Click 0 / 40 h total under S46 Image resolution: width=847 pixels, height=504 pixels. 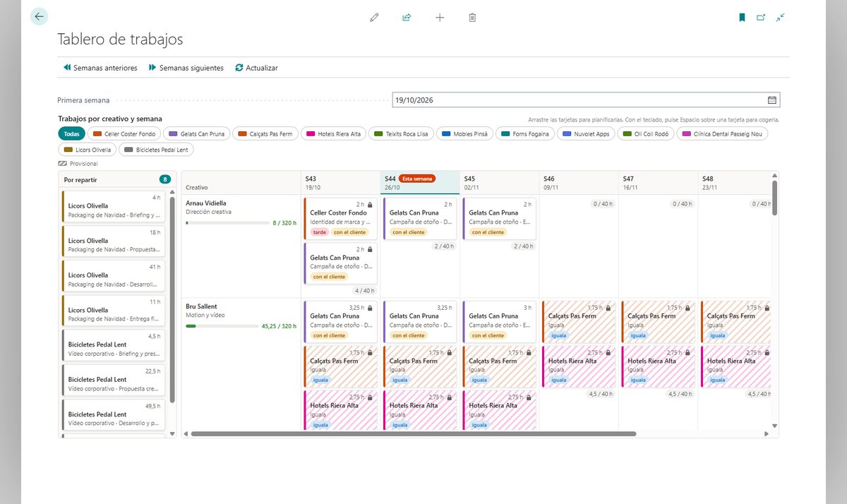(x=602, y=204)
